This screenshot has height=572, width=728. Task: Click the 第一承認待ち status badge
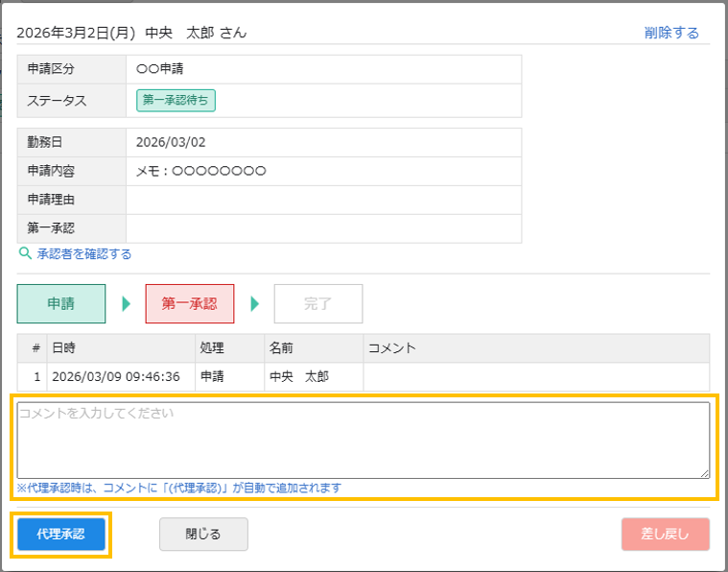pos(176,101)
